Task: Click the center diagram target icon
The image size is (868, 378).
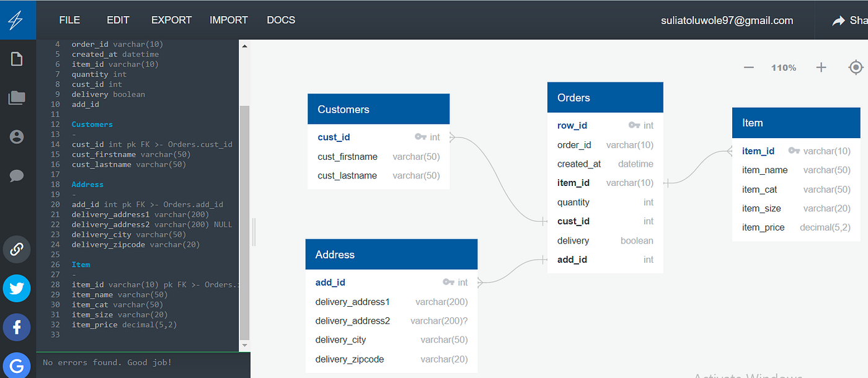Action: tap(856, 68)
